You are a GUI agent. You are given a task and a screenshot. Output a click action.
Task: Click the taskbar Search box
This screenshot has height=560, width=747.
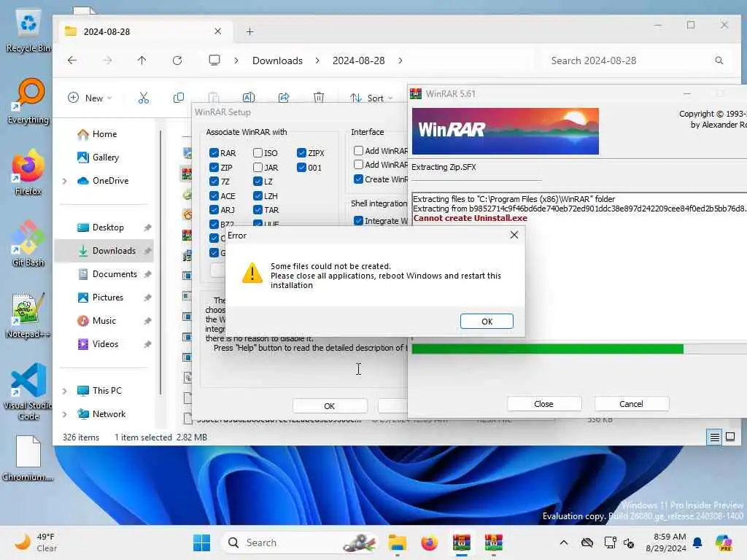tap(300, 542)
